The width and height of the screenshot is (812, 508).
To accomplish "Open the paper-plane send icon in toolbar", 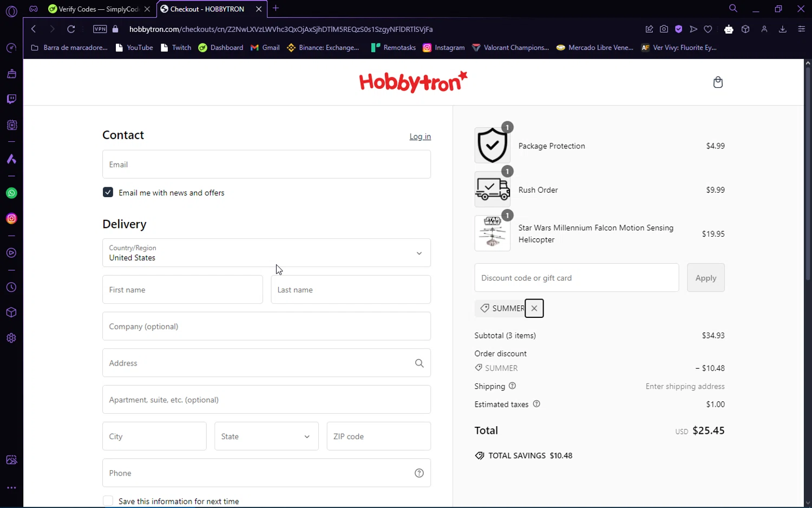I will [x=693, y=29].
